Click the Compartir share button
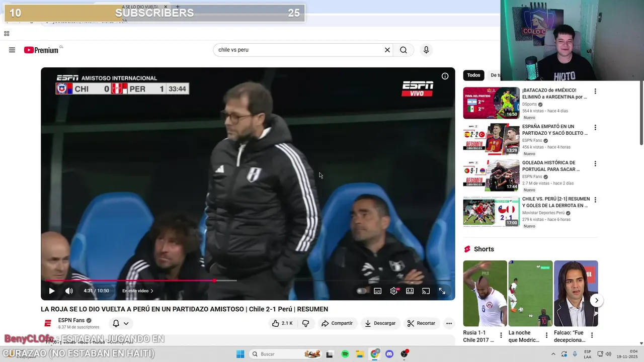This screenshot has width=644, height=362. pos(337,323)
